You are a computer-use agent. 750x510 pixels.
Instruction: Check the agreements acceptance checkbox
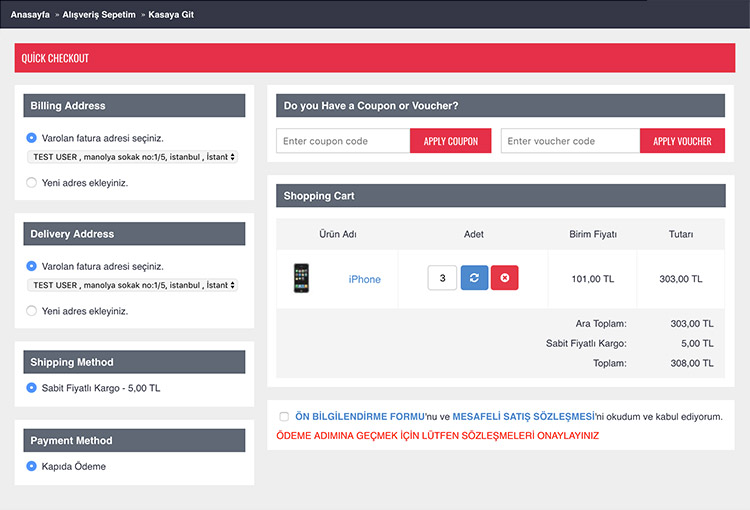tap(284, 417)
